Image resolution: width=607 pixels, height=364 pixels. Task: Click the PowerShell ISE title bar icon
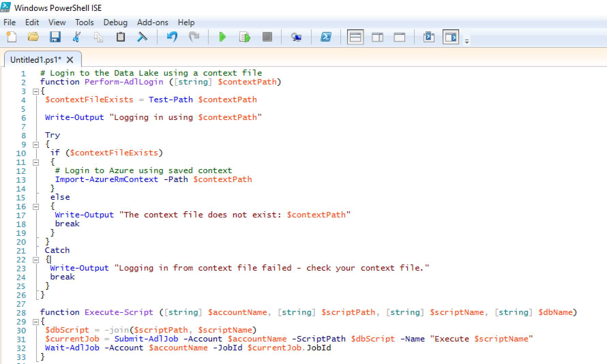coord(5,7)
